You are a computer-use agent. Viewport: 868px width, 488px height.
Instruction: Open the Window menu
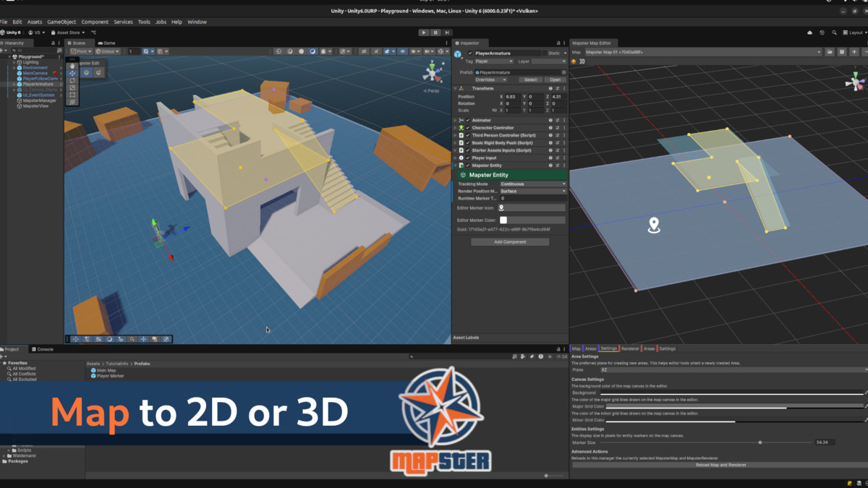click(197, 22)
